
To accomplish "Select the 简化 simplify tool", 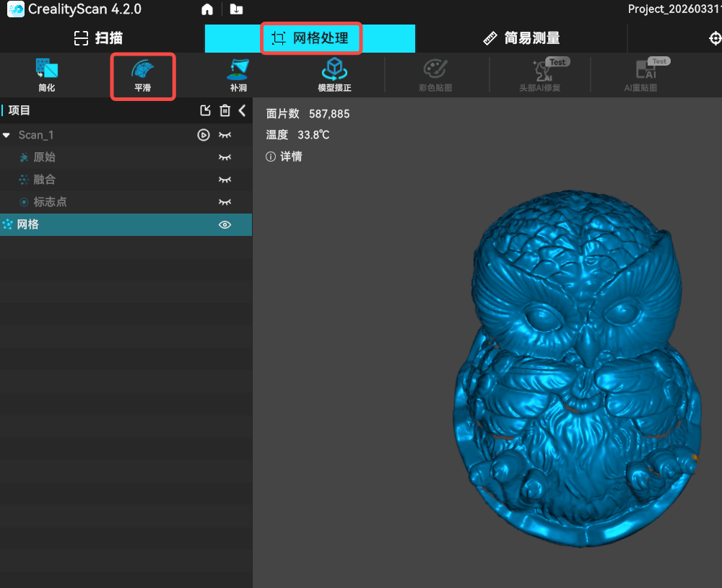I will click(46, 75).
